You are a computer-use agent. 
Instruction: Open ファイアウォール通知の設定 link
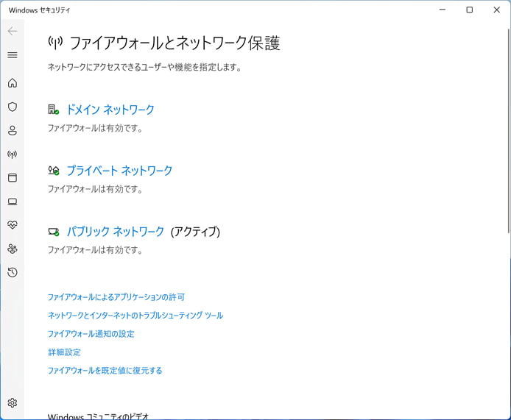(x=91, y=334)
